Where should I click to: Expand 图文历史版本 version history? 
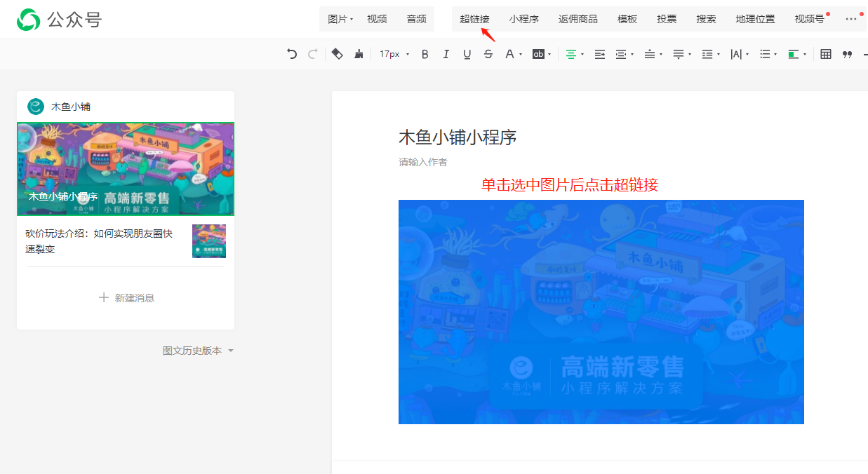point(198,351)
